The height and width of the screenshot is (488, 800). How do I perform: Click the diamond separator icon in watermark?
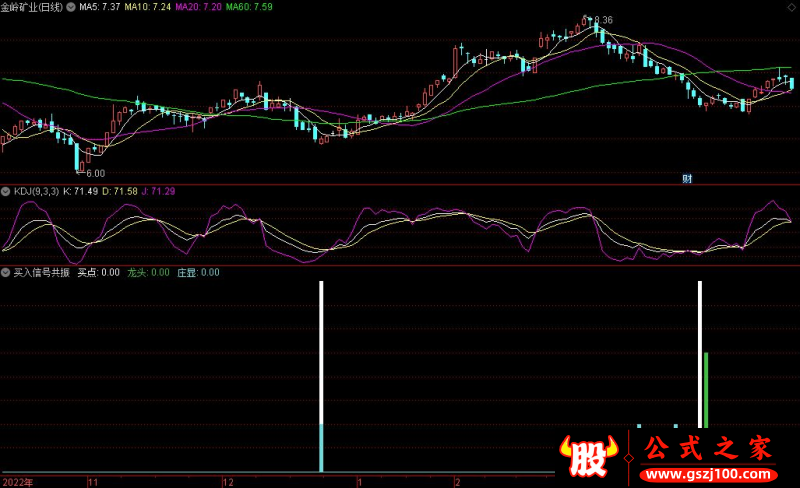pyautogui.click(x=628, y=457)
